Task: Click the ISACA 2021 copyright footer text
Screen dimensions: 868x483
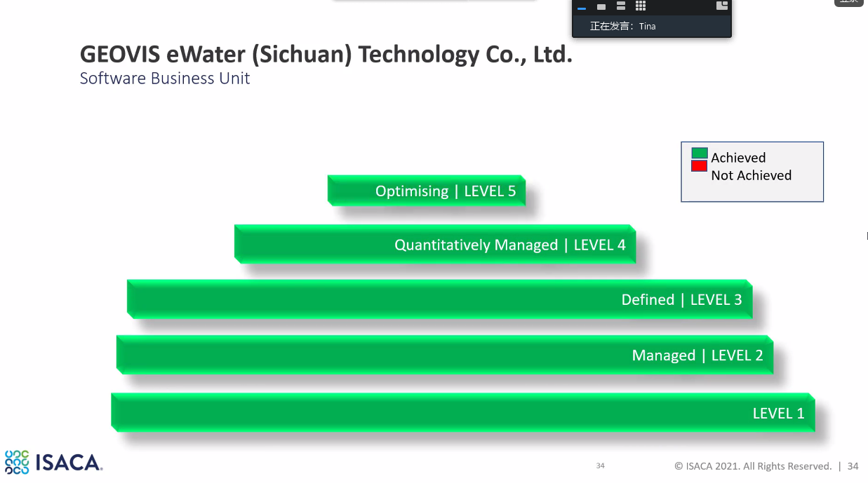Action: click(753, 465)
